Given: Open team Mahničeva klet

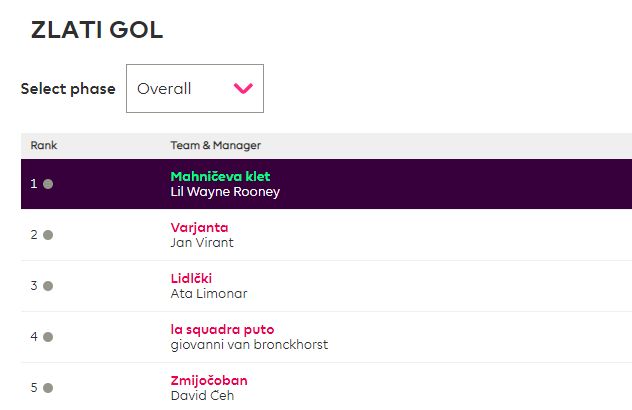Looking at the screenshot, I should (220, 177).
